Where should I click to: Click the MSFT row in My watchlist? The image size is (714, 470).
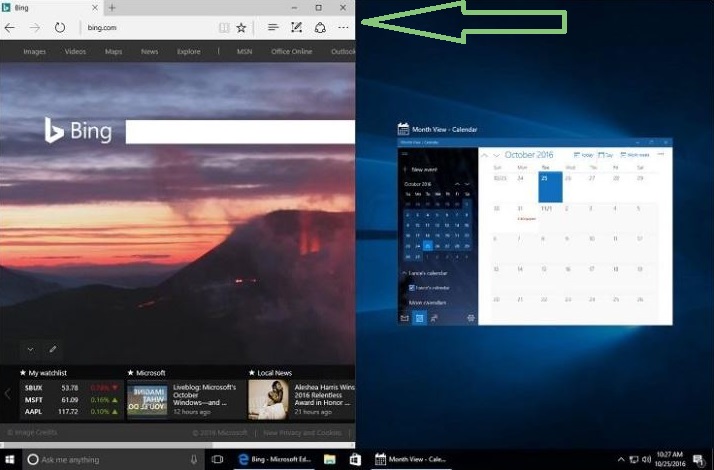pos(71,400)
